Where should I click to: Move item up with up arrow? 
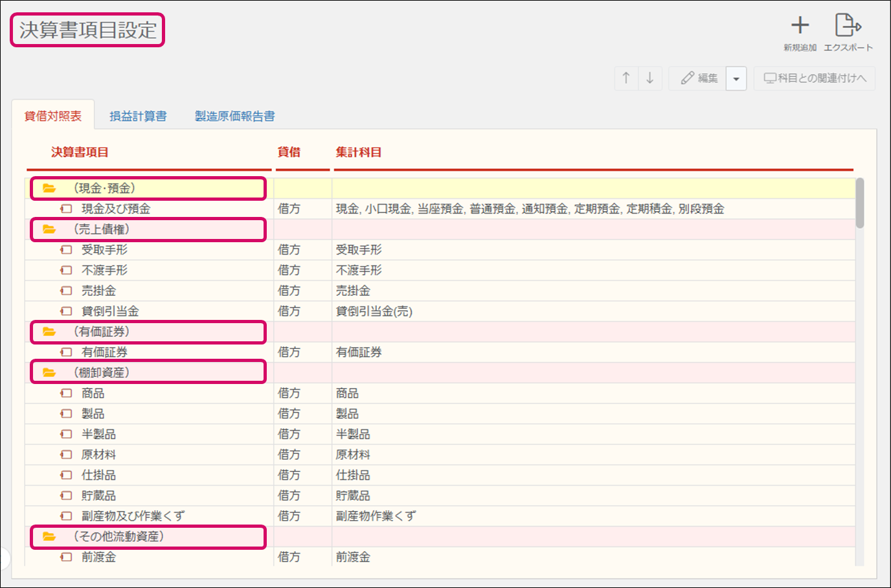click(x=626, y=78)
